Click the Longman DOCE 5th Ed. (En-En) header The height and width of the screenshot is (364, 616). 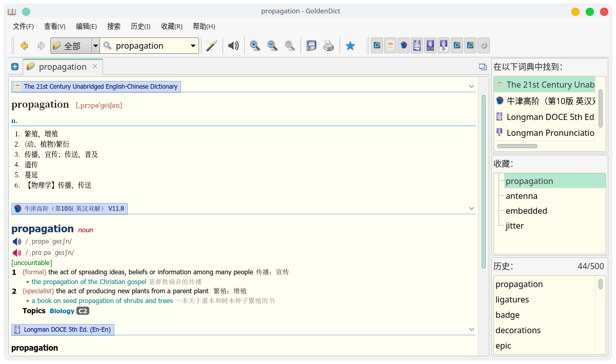click(x=63, y=330)
